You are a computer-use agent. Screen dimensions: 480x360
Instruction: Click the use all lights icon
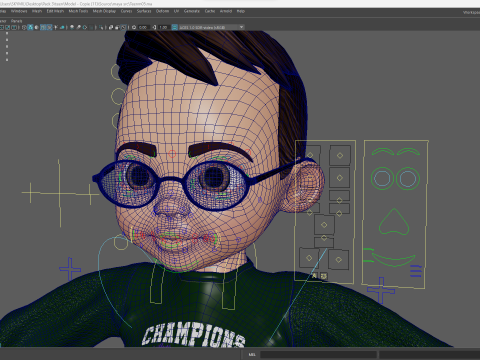coord(56,27)
